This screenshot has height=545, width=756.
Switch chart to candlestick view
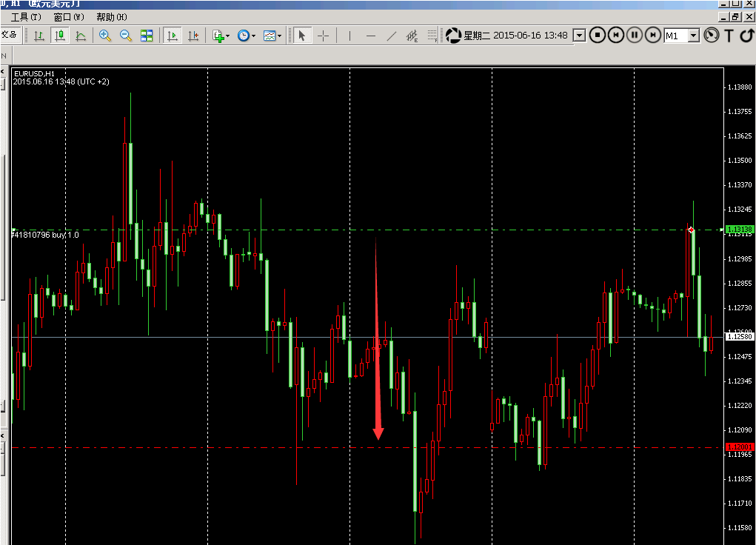pyautogui.click(x=60, y=36)
